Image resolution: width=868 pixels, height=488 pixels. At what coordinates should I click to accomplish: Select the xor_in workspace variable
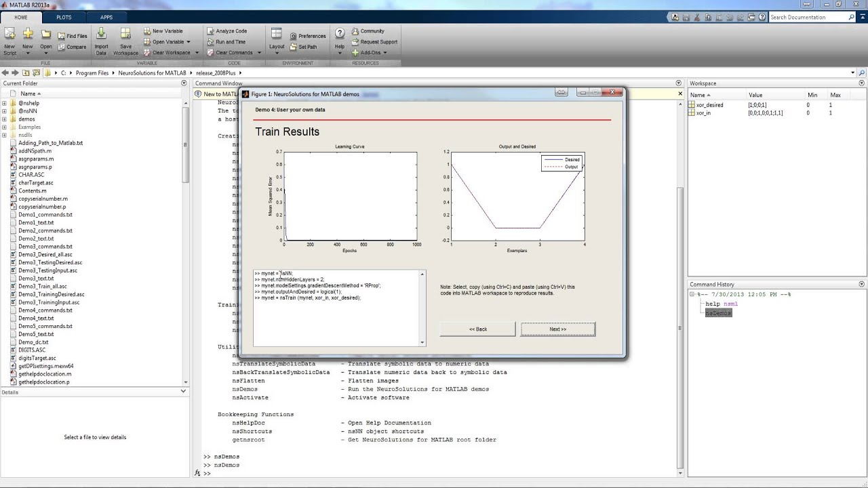(703, 113)
